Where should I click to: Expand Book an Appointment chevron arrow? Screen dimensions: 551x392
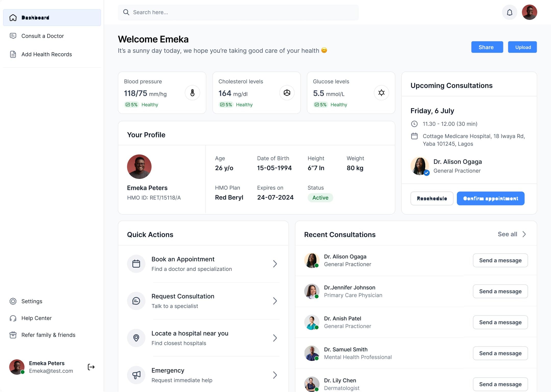coord(275,264)
